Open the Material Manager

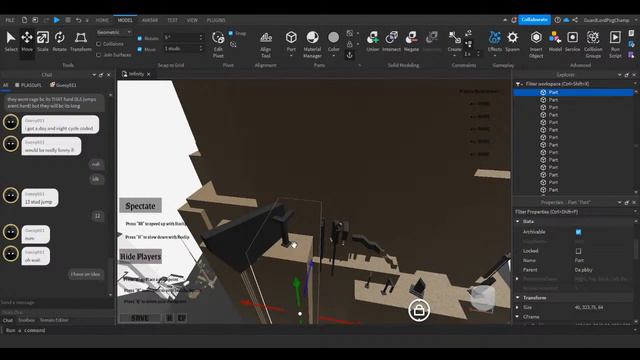[312, 44]
